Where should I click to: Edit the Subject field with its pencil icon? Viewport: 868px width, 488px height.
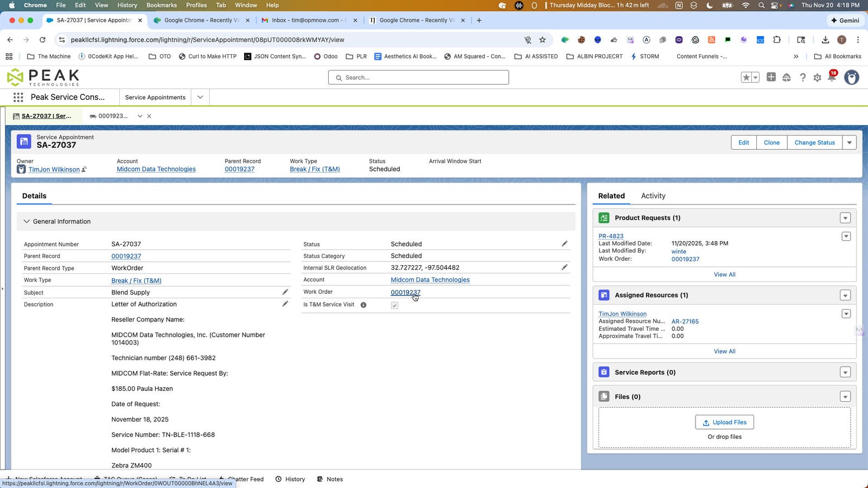[285, 292]
